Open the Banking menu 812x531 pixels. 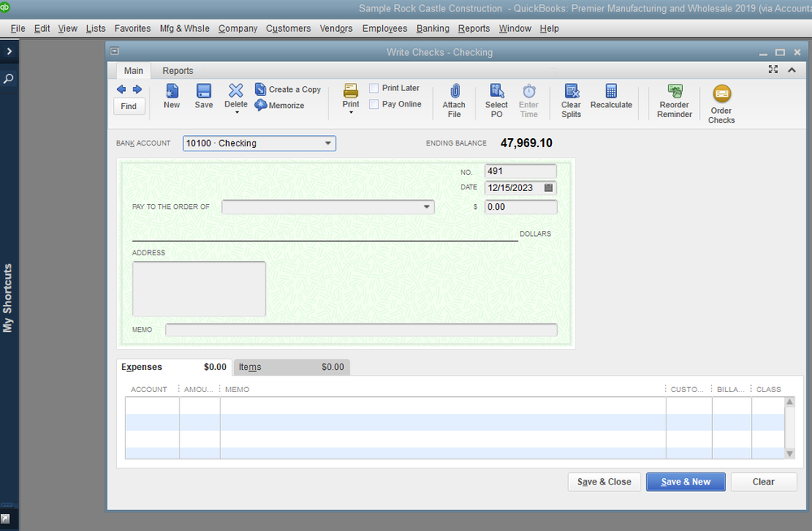[433, 28]
